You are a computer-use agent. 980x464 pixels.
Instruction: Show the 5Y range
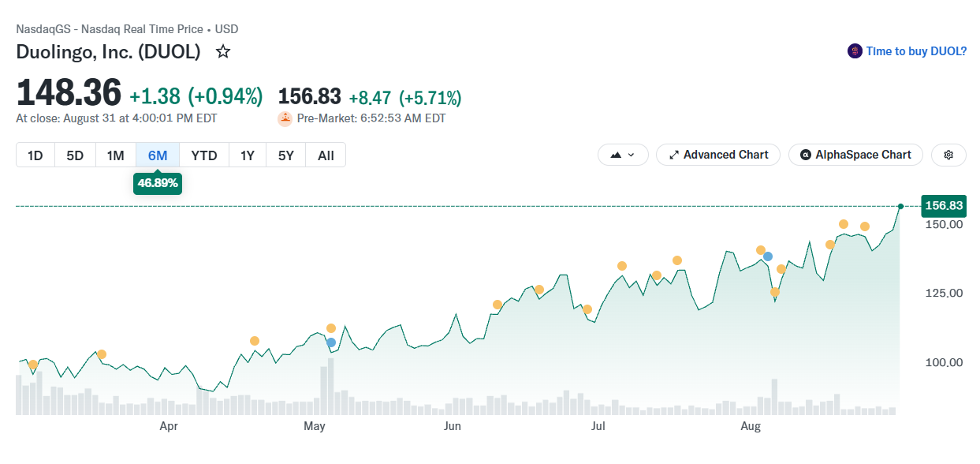[286, 155]
